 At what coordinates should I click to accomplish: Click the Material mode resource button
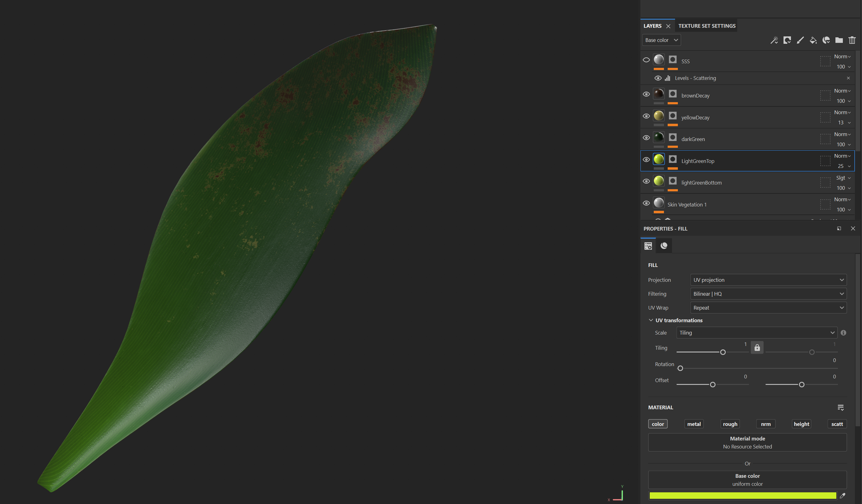tap(747, 442)
